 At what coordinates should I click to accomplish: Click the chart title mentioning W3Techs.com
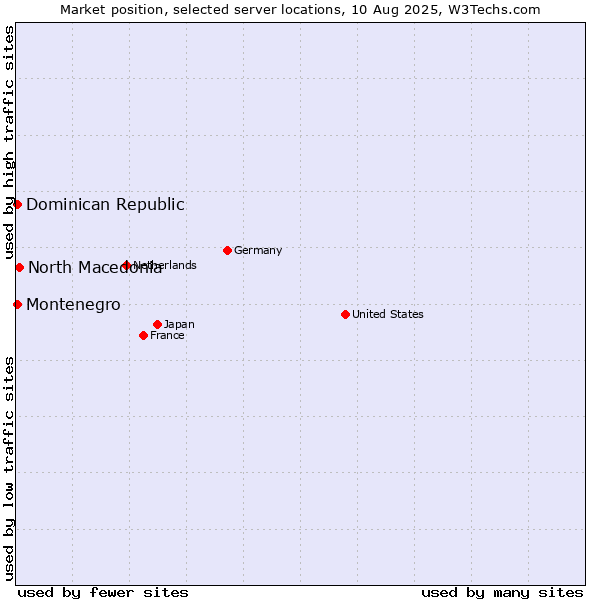(x=300, y=10)
